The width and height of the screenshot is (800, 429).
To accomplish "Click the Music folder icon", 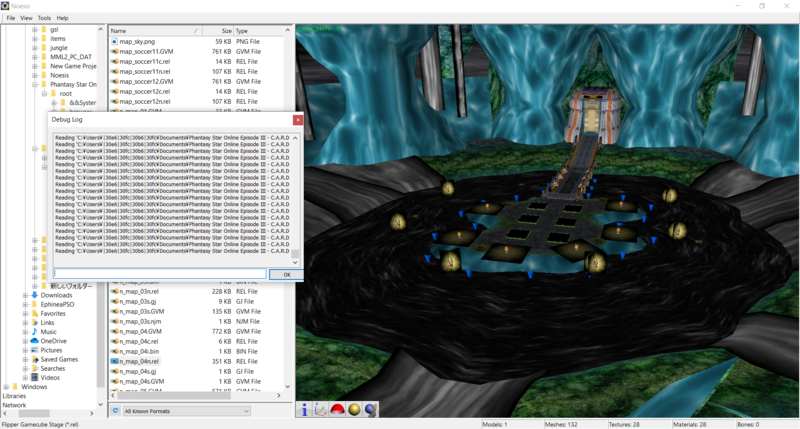I will 35,332.
